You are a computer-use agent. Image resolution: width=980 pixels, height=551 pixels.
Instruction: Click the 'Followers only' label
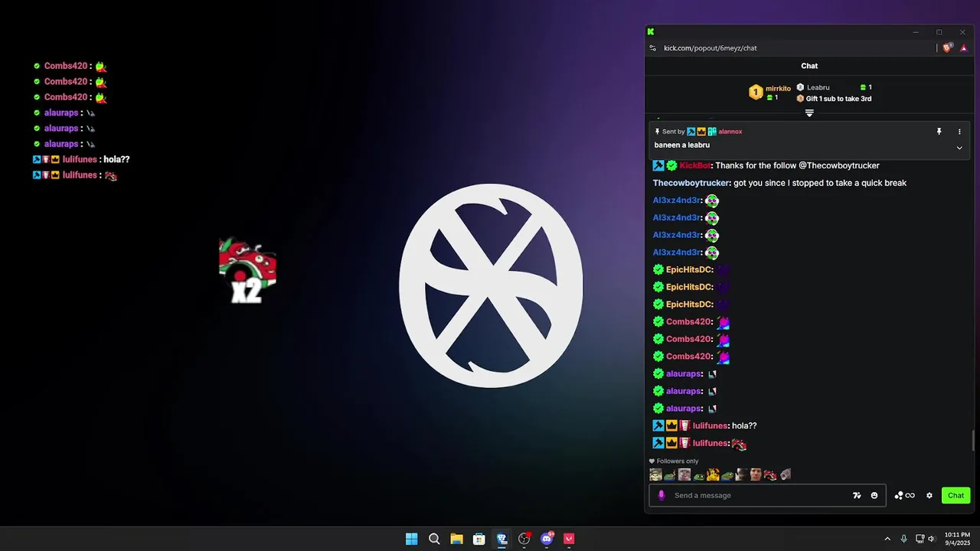click(678, 461)
